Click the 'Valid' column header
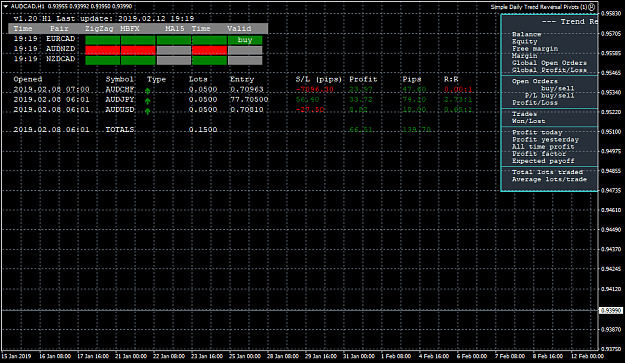Image resolution: width=625 pixels, height=363 pixels. pyautogui.click(x=239, y=29)
